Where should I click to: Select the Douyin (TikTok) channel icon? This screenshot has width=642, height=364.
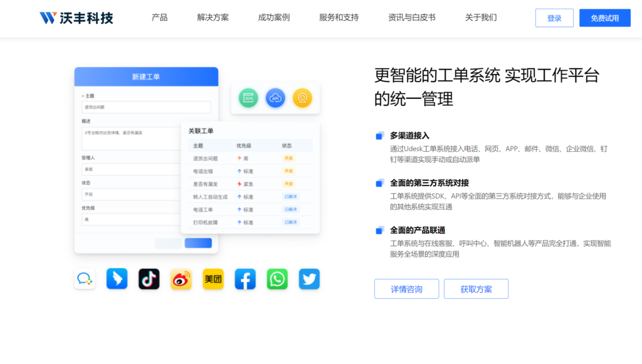[149, 279]
